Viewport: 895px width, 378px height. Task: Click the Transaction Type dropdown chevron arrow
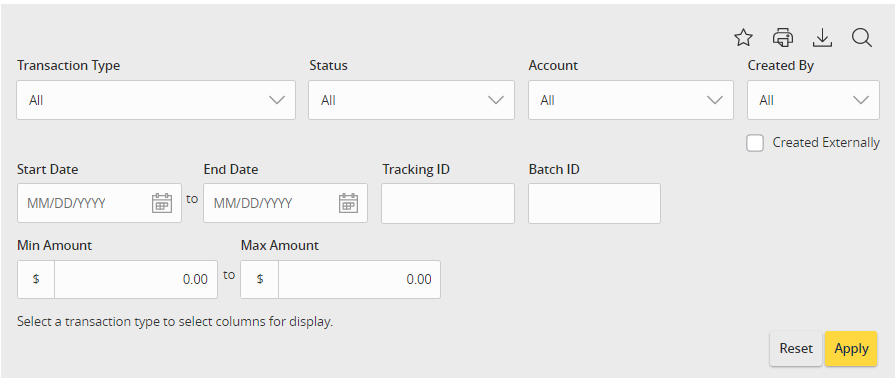point(277,100)
